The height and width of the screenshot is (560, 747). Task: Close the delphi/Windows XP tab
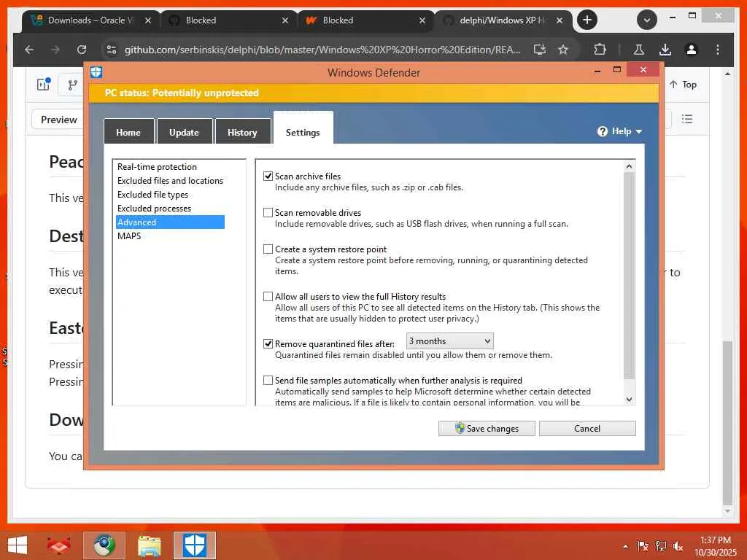point(560,20)
